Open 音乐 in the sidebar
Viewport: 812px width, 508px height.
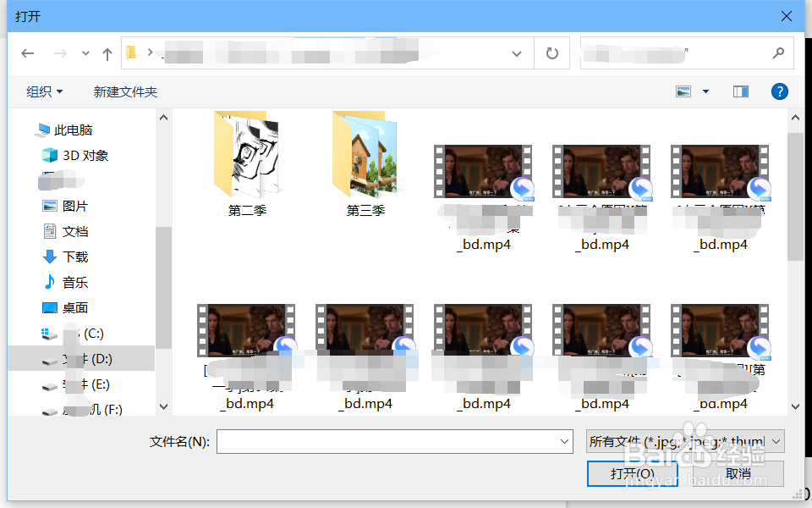pyautogui.click(x=65, y=283)
